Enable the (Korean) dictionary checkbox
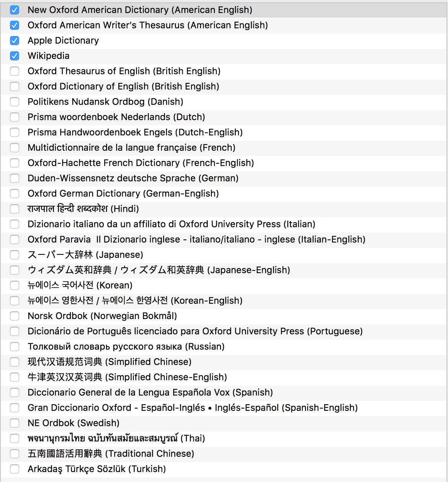This screenshot has width=448, height=482. pyautogui.click(x=15, y=285)
